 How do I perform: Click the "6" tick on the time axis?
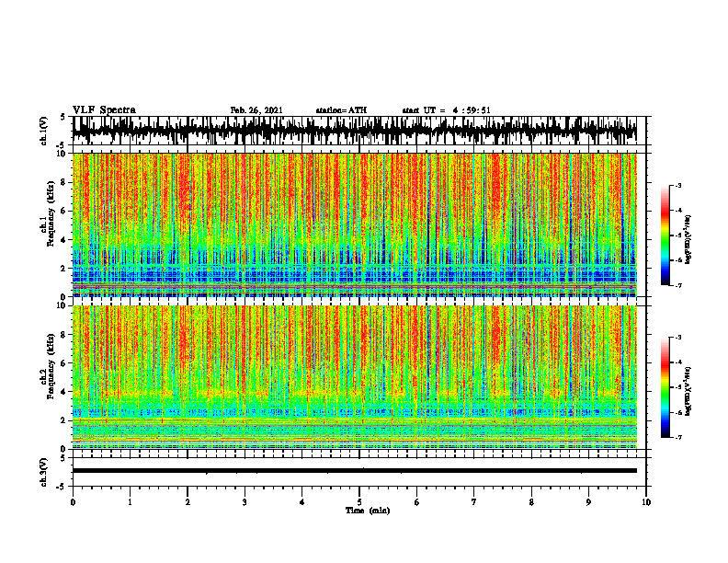click(x=417, y=502)
